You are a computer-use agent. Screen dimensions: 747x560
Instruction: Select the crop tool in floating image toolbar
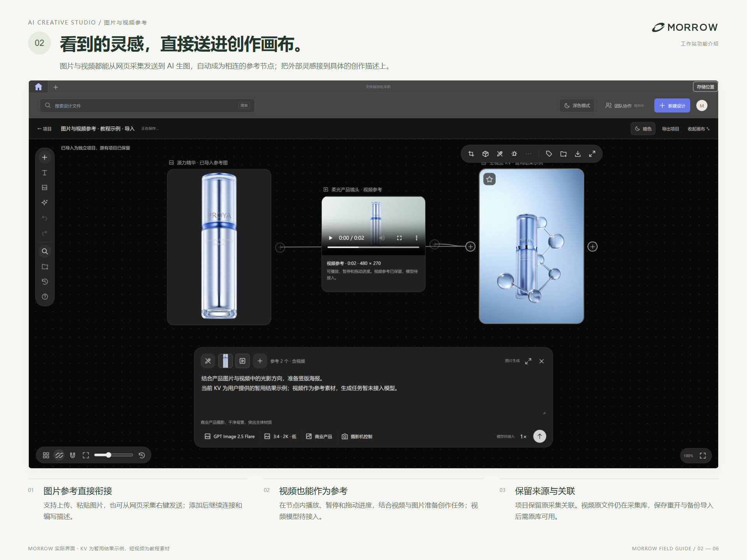(x=471, y=154)
